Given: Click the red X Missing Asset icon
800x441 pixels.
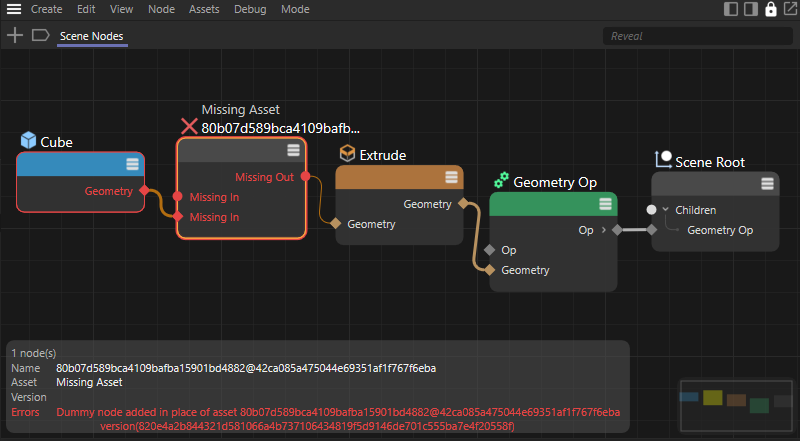Looking at the screenshot, I should point(189,127).
